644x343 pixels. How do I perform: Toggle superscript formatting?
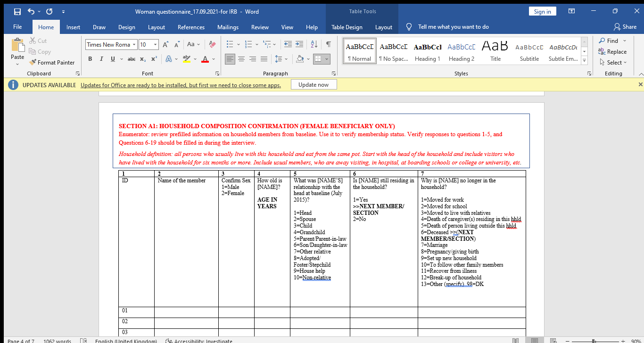[x=154, y=59]
